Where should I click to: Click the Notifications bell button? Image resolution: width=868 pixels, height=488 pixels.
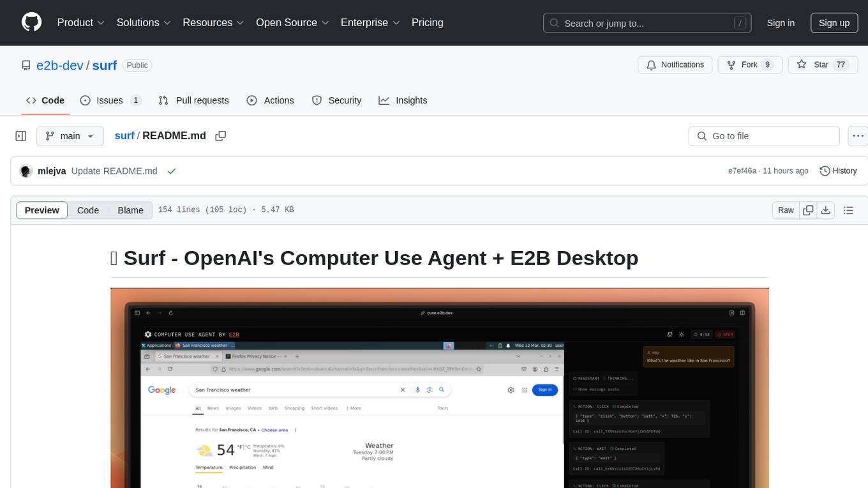(675, 65)
